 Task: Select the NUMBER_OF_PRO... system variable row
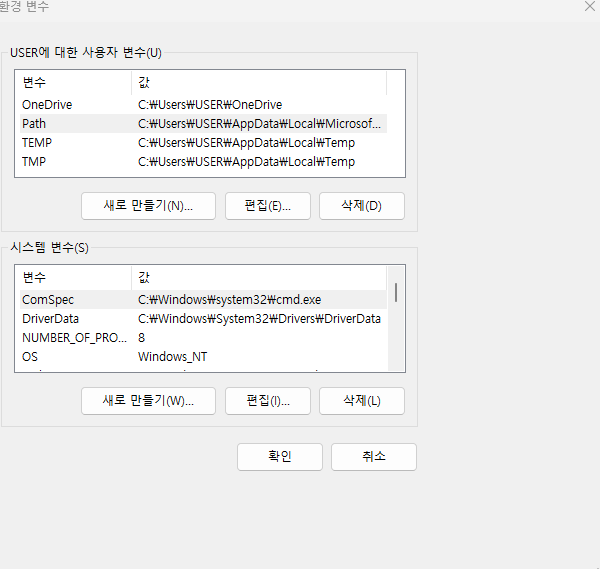pos(203,337)
